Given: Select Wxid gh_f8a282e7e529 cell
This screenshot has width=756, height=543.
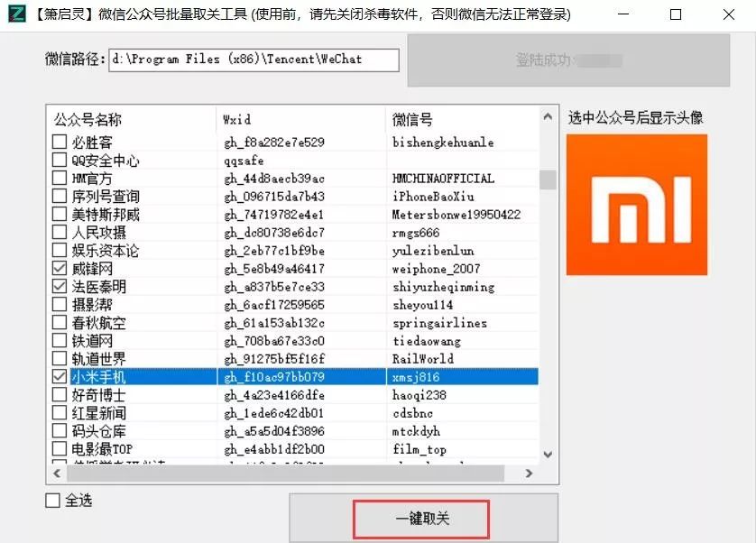Looking at the screenshot, I should 274,143.
